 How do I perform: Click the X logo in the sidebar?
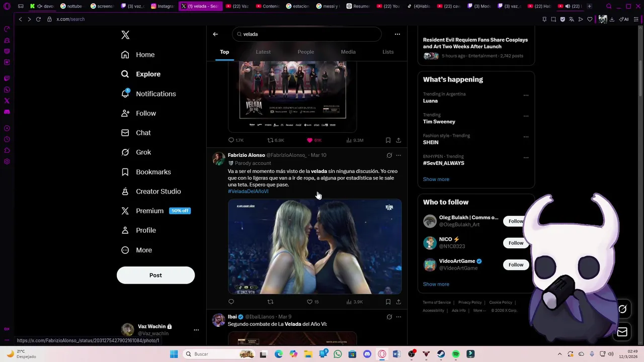(125, 35)
